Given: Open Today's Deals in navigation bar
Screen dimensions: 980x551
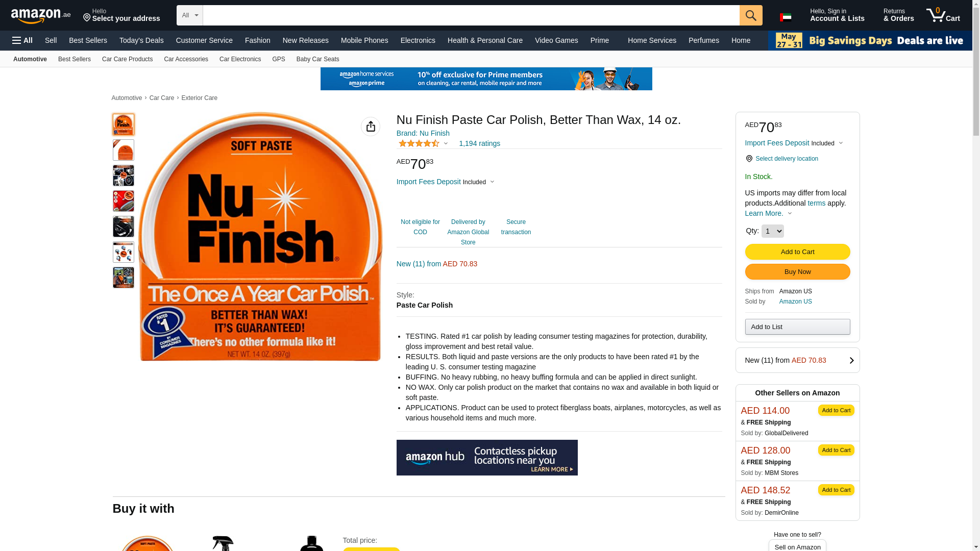Looking at the screenshot, I should point(141,40).
